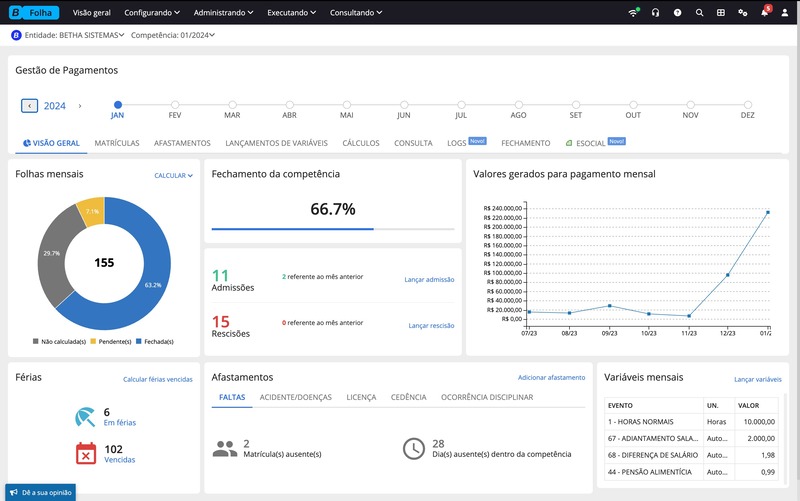Screen dimensions: 800x501
Task: Select the MAR month radio point
Action: pyautogui.click(x=232, y=104)
